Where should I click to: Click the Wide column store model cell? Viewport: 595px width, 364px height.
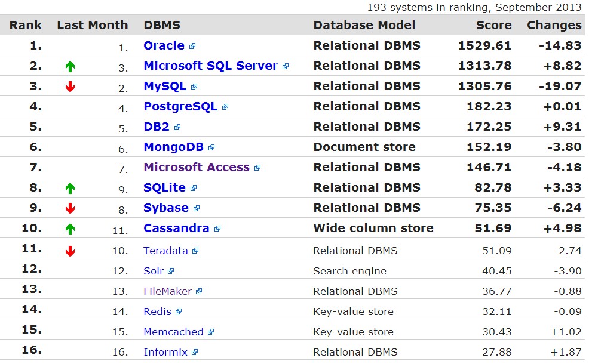[x=373, y=229]
